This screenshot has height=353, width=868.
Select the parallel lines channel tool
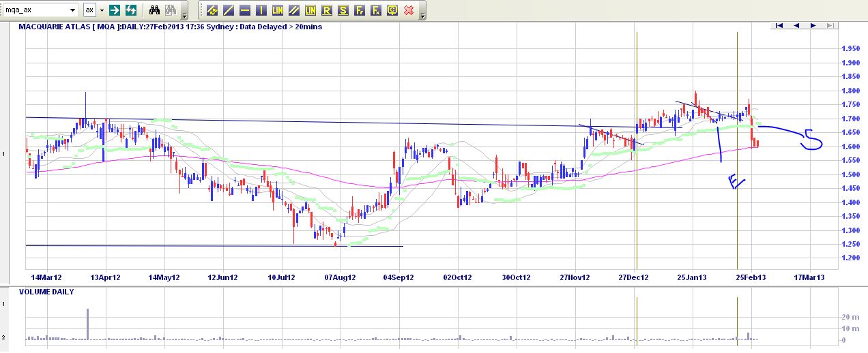pyautogui.click(x=293, y=10)
